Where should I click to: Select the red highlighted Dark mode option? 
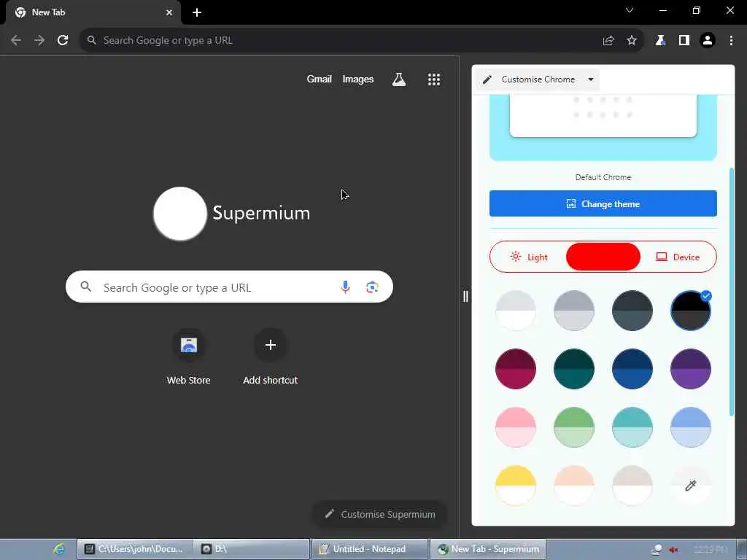603,257
